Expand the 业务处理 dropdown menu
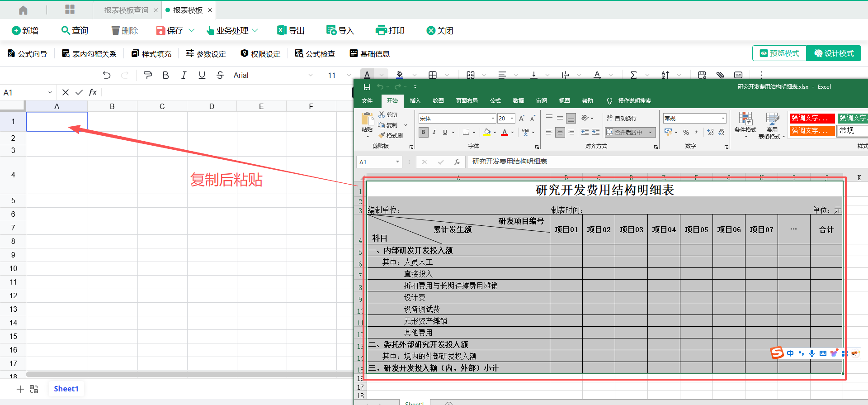The width and height of the screenshot is (868, 405). [255, 30]
